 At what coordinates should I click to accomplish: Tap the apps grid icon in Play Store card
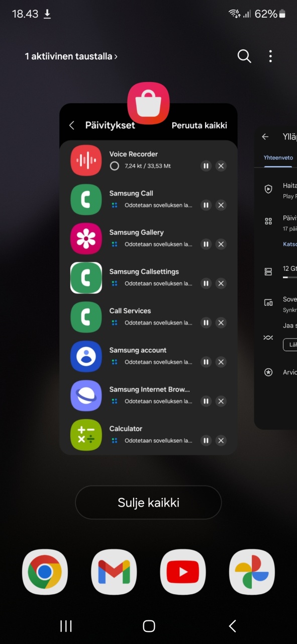coord(268,221)
